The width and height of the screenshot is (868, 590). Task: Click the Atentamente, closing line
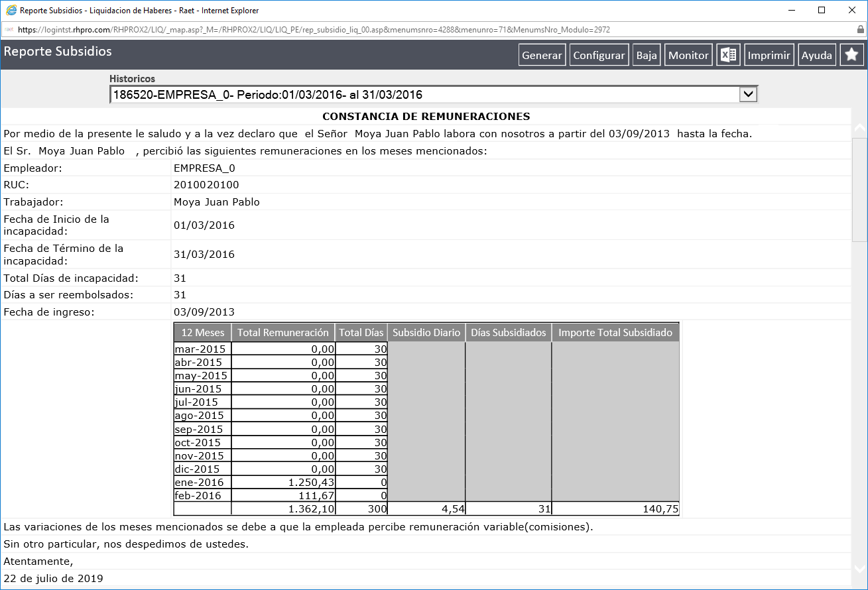(38, 562)
